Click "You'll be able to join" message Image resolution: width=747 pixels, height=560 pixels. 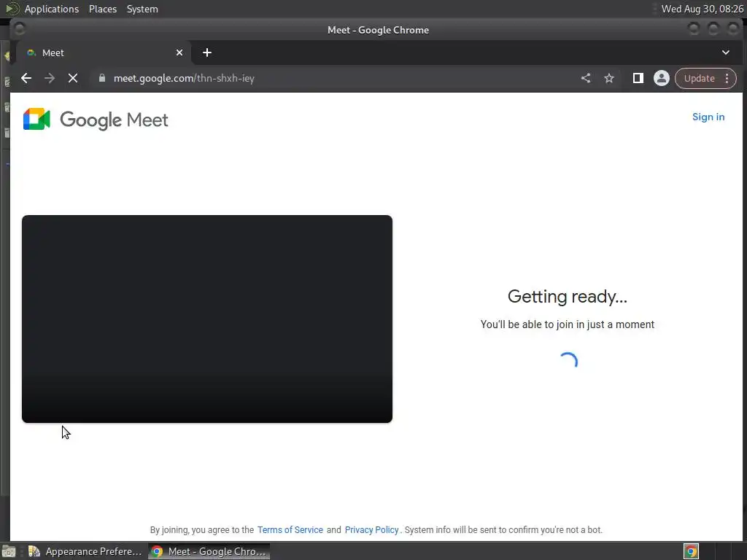pos(568,324)
